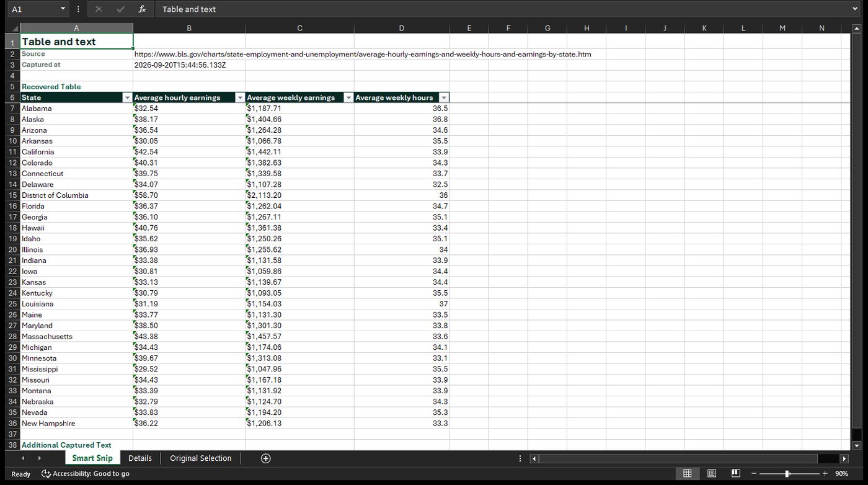Click vertical scrollbar up arrow
This screenshot has height=485, width=868.
click(x=857, y=28)
